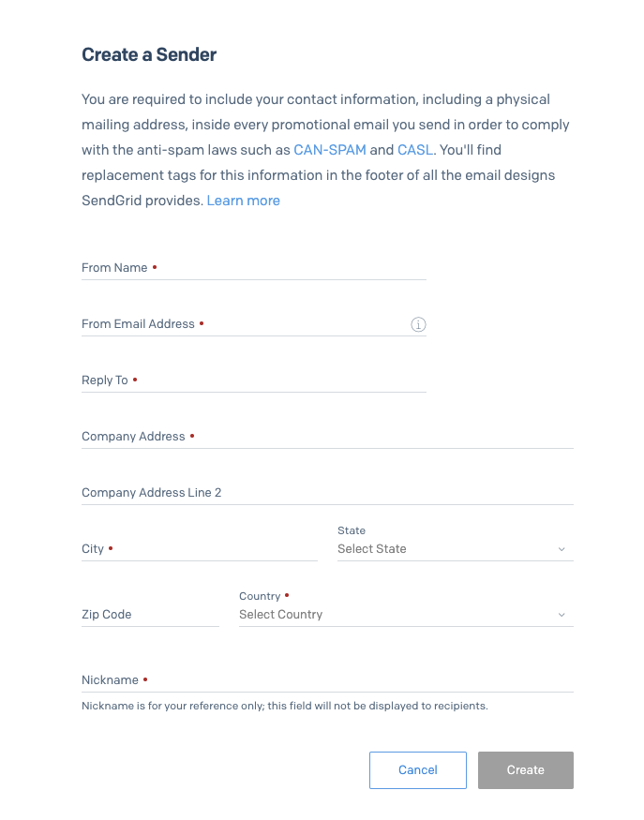Image resolution: width=644 pixels, height=820 pixels.
Task: Open the CAN-SPAM link
Action: pyautogui.click(x=330, y=150)
